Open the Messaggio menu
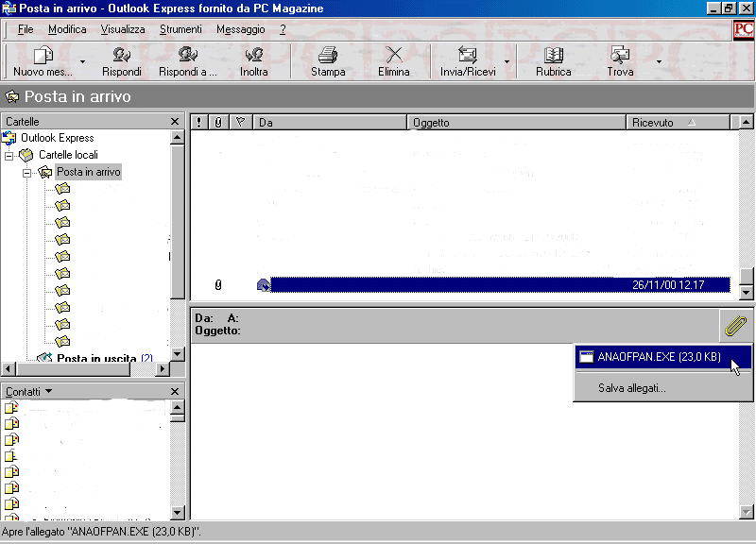This screenshot has height=544, width=756. [241, 29]
